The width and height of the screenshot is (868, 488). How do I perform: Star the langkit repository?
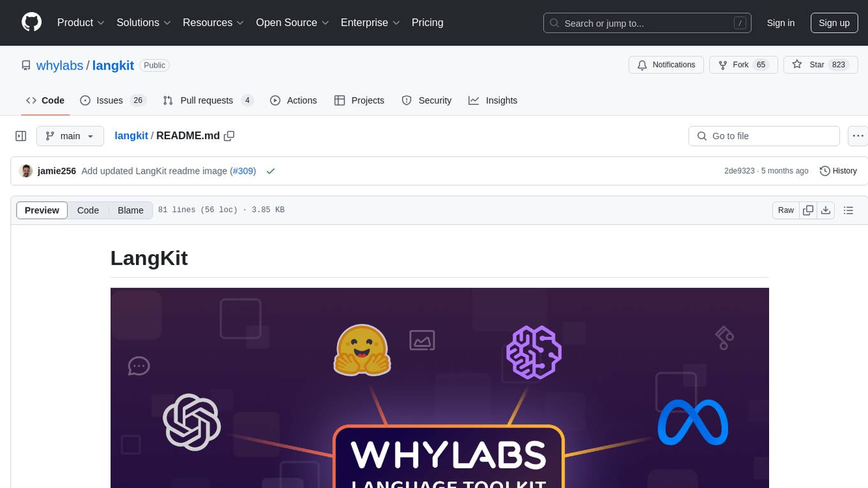tap(809, 65)
